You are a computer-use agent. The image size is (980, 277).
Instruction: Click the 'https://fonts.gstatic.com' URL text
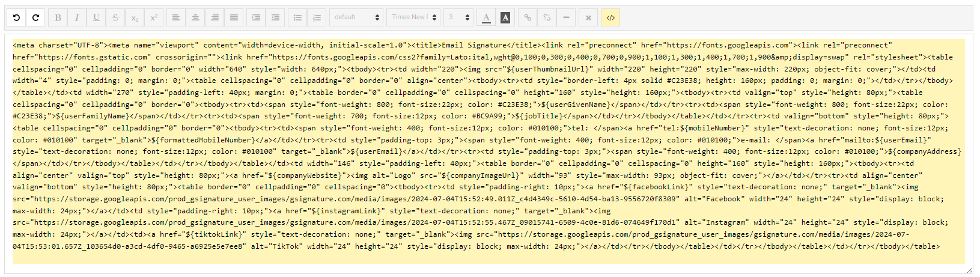click(x=93, y=57)
